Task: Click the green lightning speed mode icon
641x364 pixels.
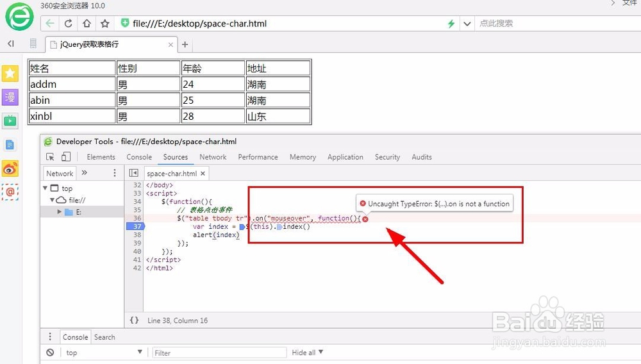Action: 451,24
